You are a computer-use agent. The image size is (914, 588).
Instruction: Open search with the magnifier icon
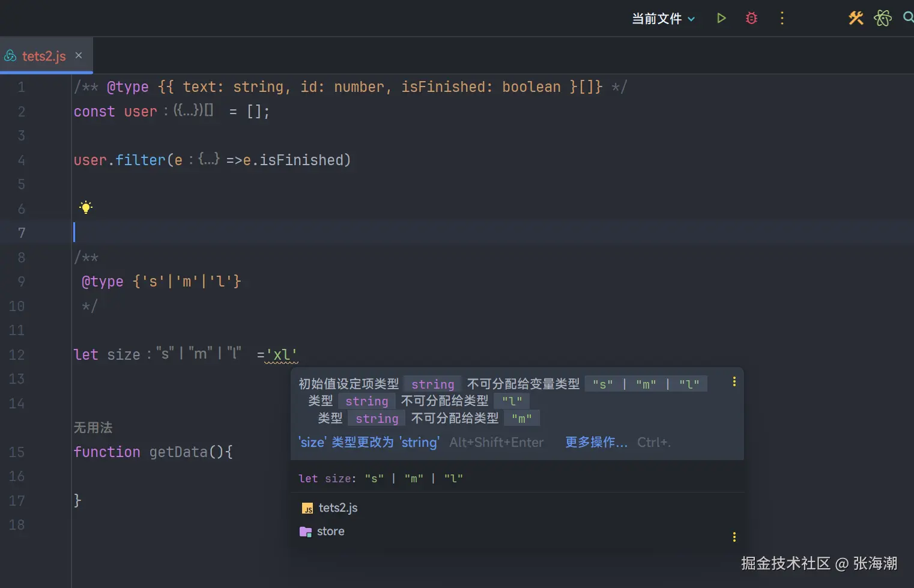click(x=908, y=18)
